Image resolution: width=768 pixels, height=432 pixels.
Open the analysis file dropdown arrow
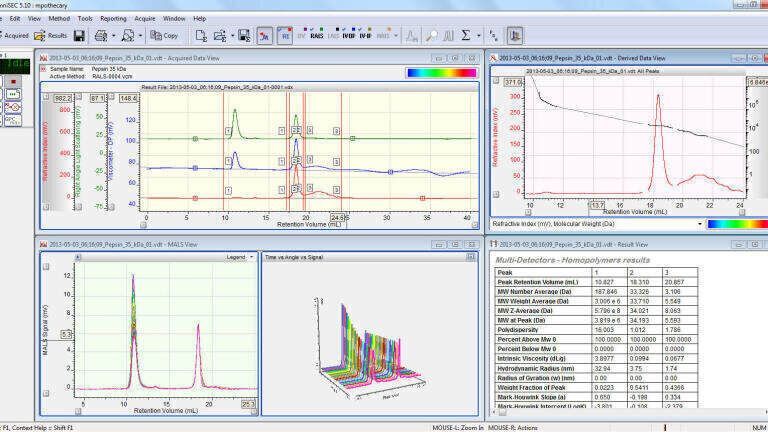point(232,36)
